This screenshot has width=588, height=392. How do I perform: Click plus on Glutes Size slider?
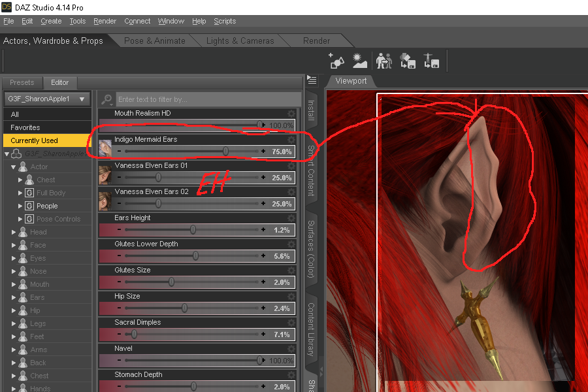coord(263,282)
